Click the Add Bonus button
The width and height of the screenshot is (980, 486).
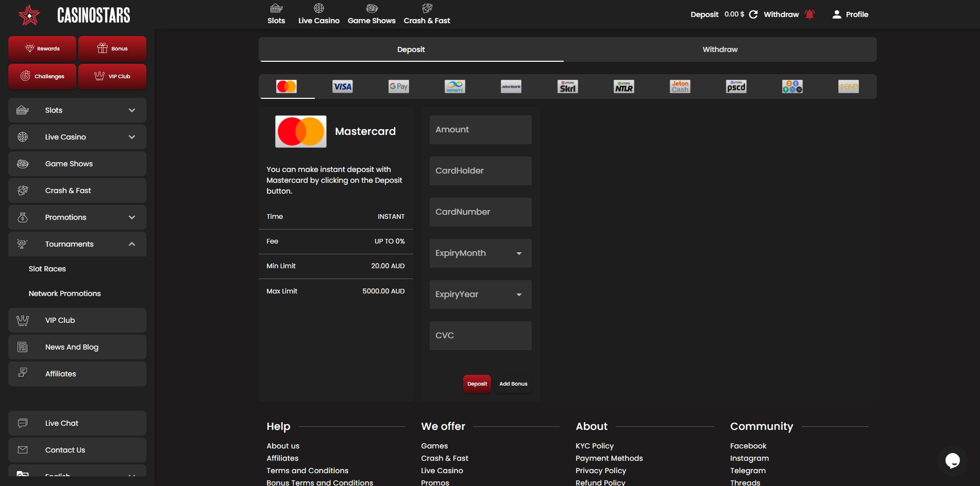click(x=513, y=384)
